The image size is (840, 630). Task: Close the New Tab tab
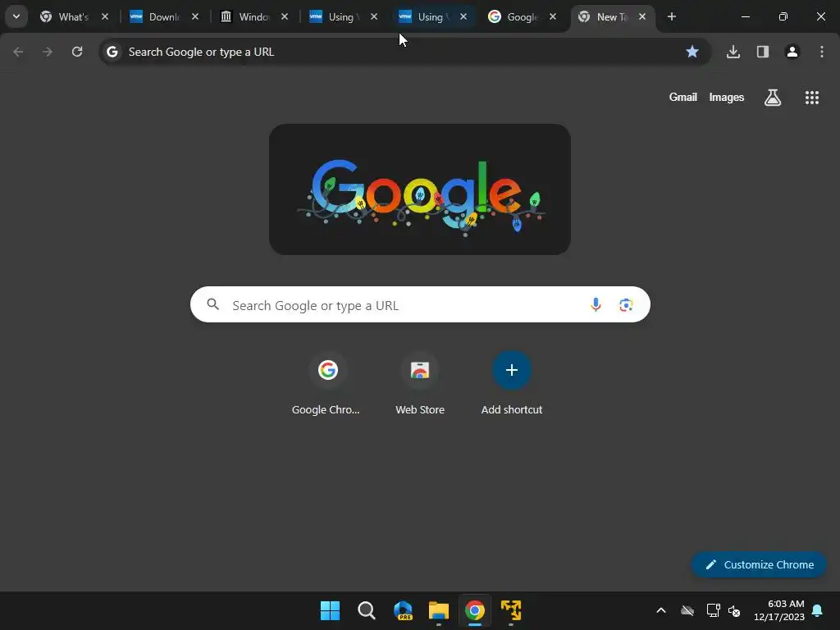click(x=642, y=16)
